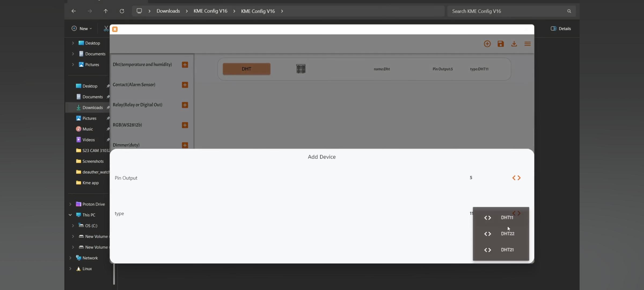This screenshot has width=644, height=290.
Task: Navigate back using browser back arrow
Action: (73, 11)
